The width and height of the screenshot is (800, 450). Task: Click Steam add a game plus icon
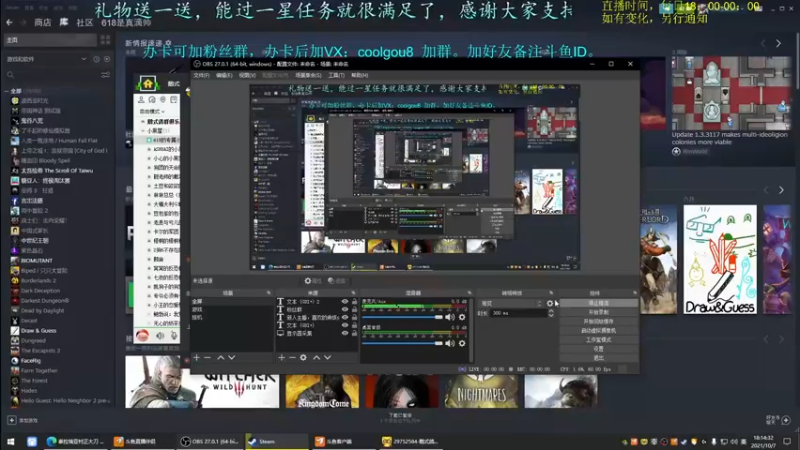tap(12, 420)
